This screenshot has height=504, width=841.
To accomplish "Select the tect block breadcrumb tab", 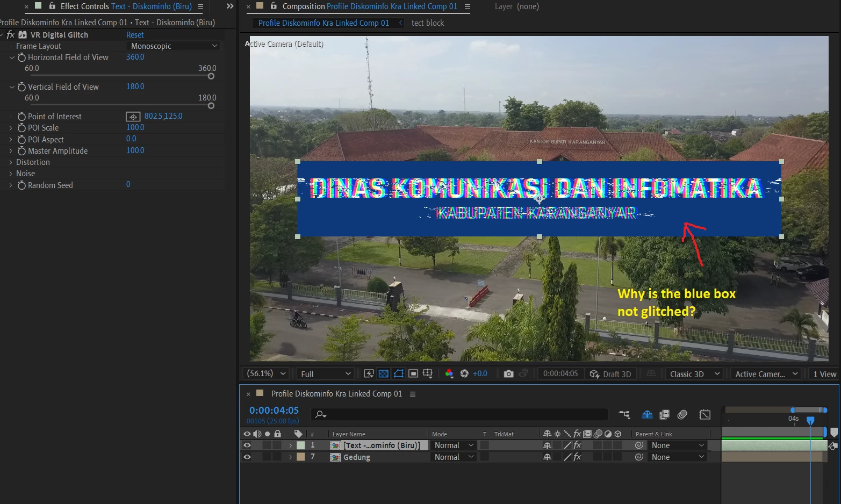I will coord(428,23).
